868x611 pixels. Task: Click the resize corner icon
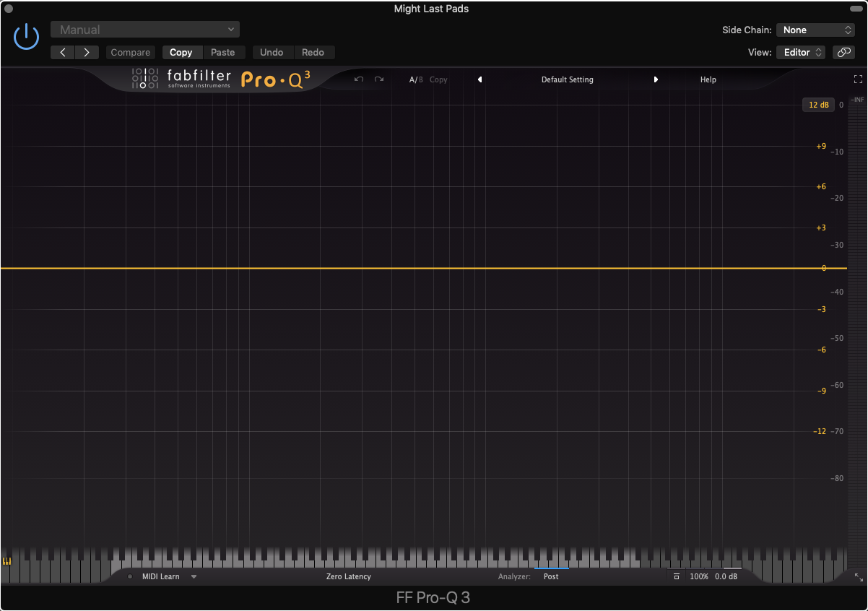coord(858,577)
